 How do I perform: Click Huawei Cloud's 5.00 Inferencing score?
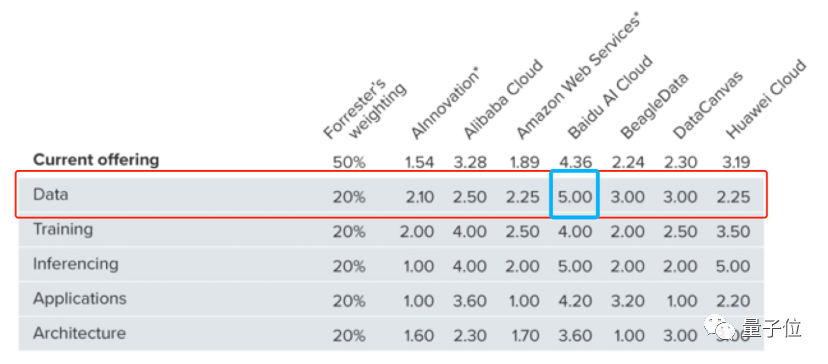(x=733, y=266)
